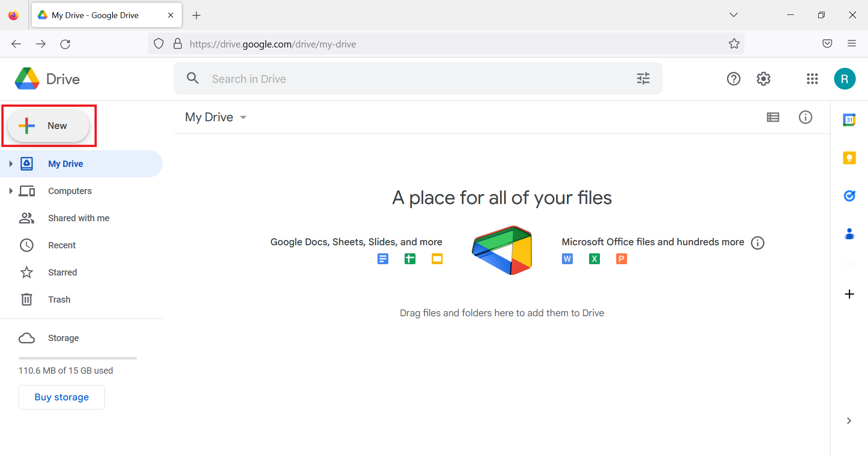This screenshot has height=456, width=868.
Task: Open the Google apps grid
Action: tap(812, 79)
